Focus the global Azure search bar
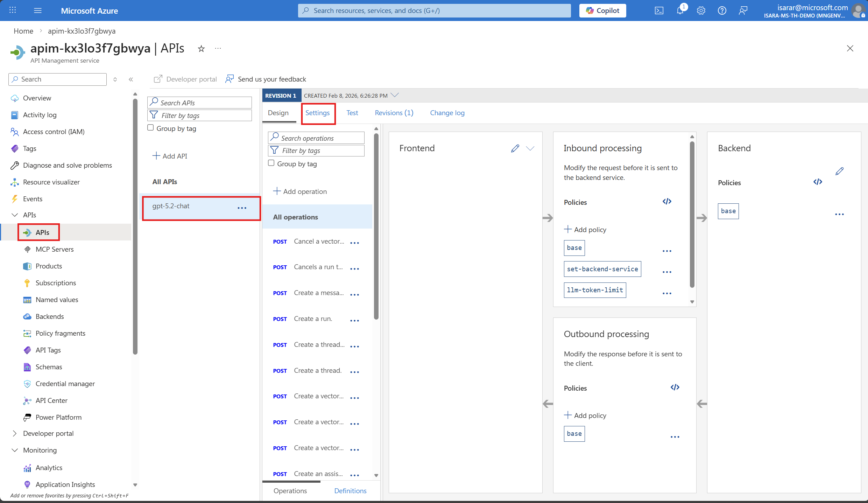The width and height of the screenshot is (868, 503). [434, 11]
